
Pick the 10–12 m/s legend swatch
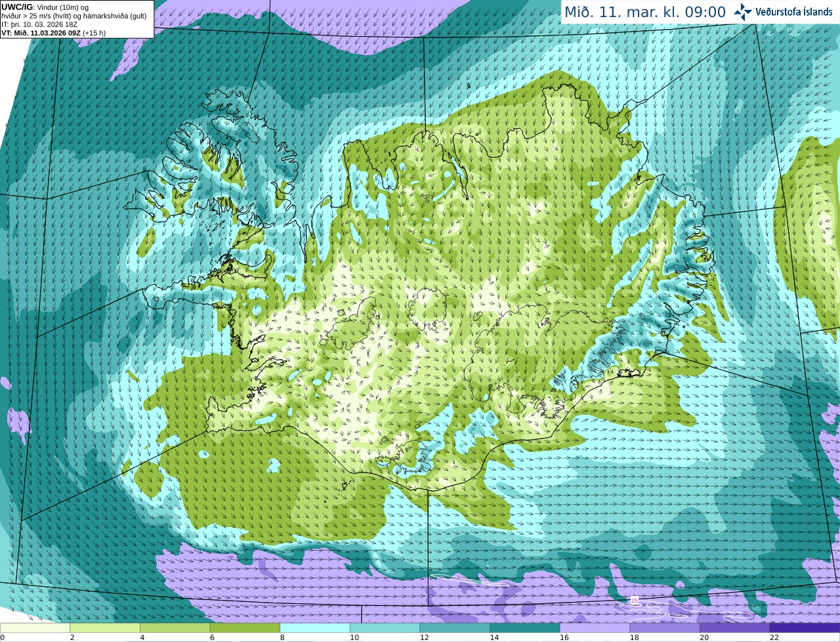[x=385, y=628]
